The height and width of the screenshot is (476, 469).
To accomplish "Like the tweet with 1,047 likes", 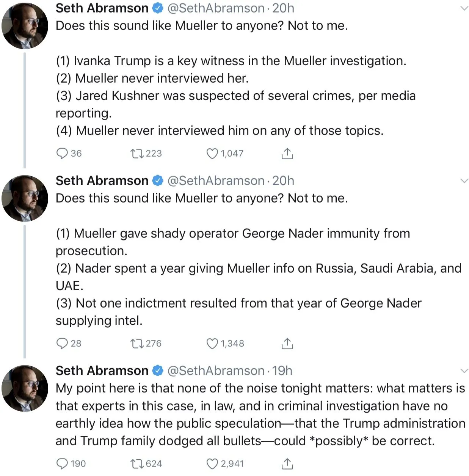I will [x=212, y=153].
